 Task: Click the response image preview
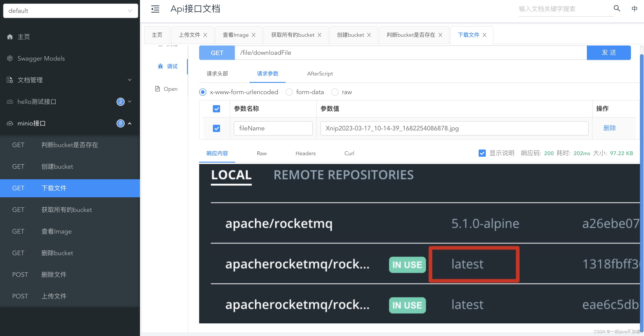(419, 243)
